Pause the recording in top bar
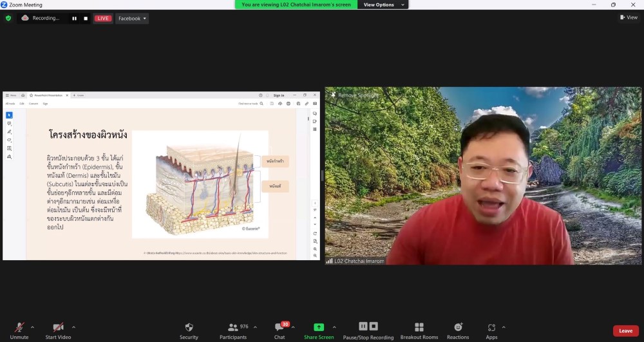 point(74,19)
